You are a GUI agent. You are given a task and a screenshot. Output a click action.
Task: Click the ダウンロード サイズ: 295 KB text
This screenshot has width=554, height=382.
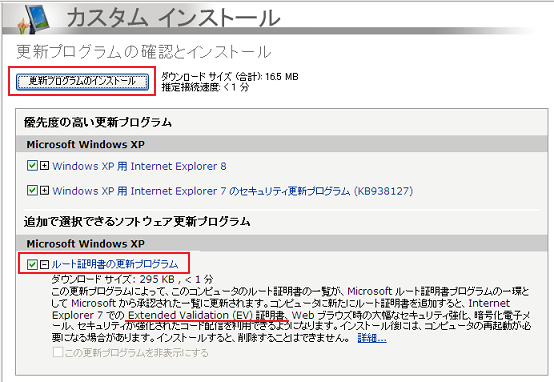(113, 280)
